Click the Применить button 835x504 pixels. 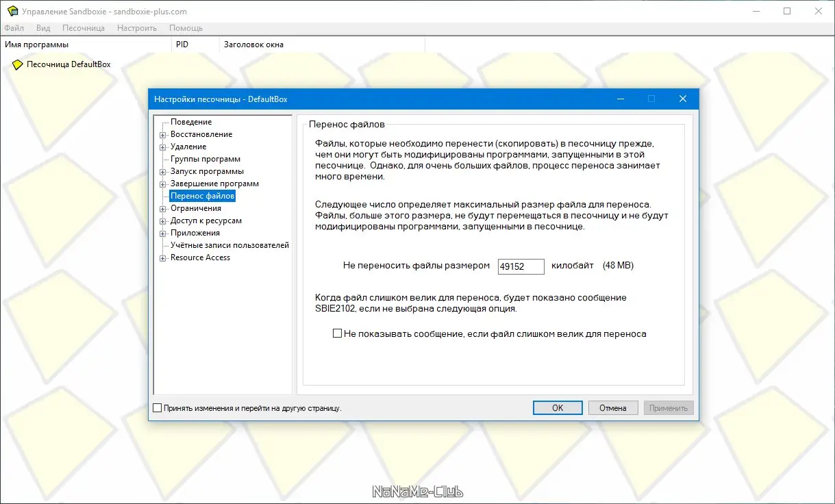[669, 407]
